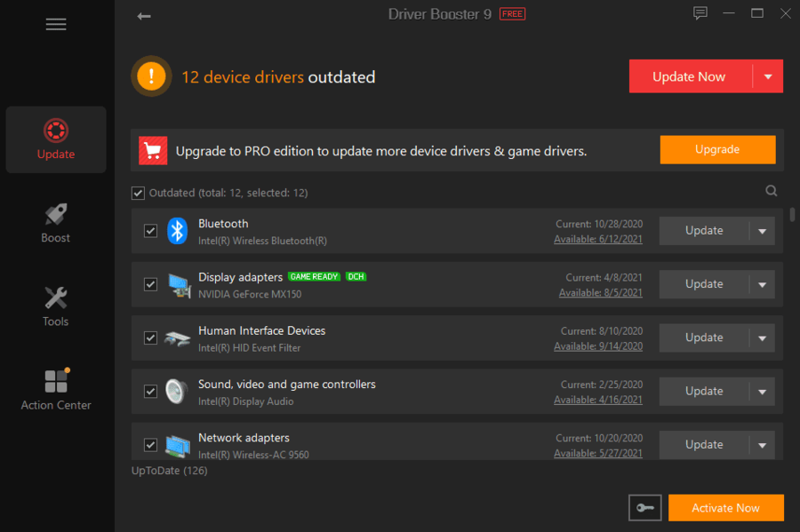The image size is (800, 532).
Task: Click the Bluetooth device icon
Action: 178,231
